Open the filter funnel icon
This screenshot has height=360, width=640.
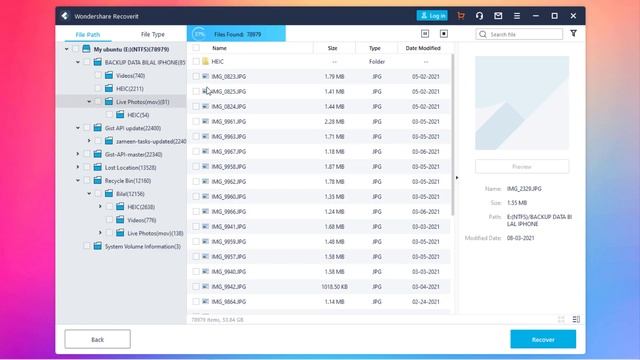(573, 33)
